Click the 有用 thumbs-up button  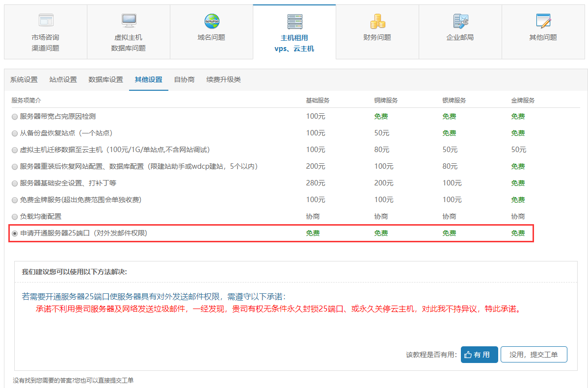pyautogui.click(x=479, y=355)
